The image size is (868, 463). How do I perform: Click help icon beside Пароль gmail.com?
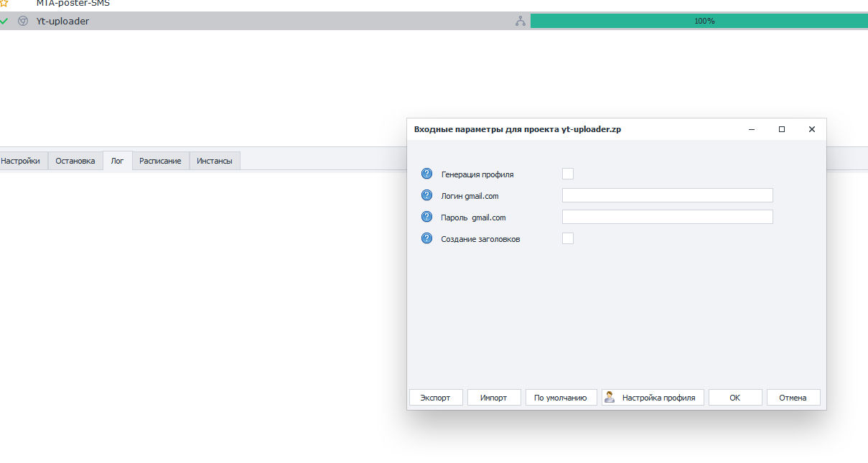427,217
